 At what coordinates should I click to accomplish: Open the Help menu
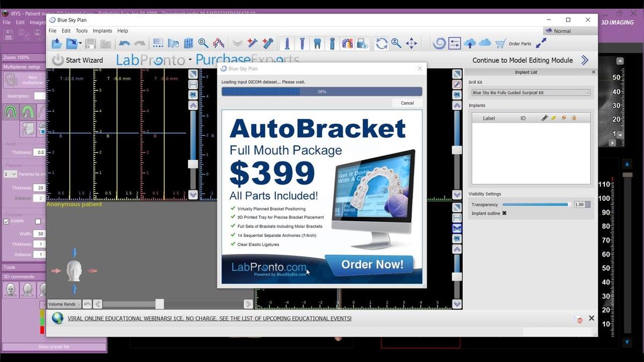point(122,31)
